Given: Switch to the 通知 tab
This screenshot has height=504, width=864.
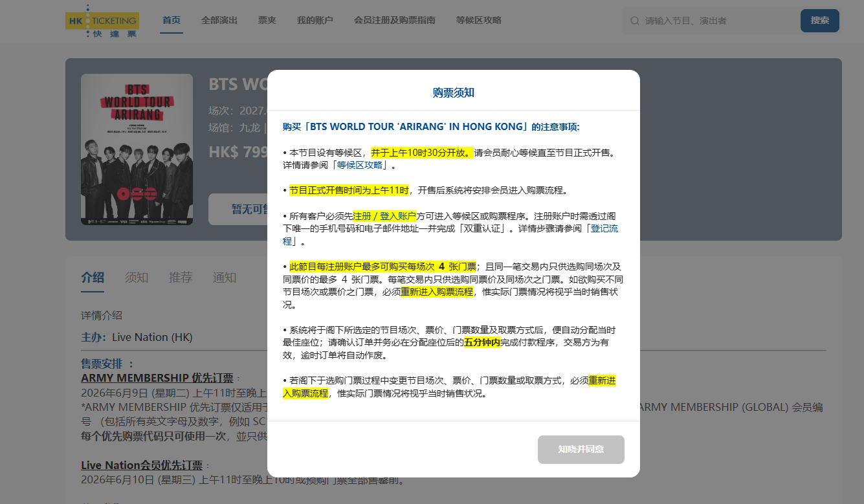Looking at the screenshot, I should pyautogui.click(x=225, y=278).
